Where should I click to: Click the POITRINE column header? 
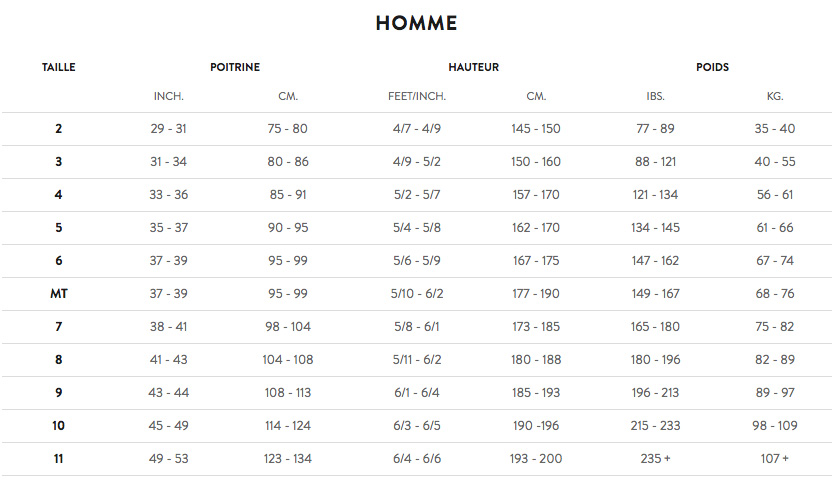pyautogui.click(x=235, y=68)
